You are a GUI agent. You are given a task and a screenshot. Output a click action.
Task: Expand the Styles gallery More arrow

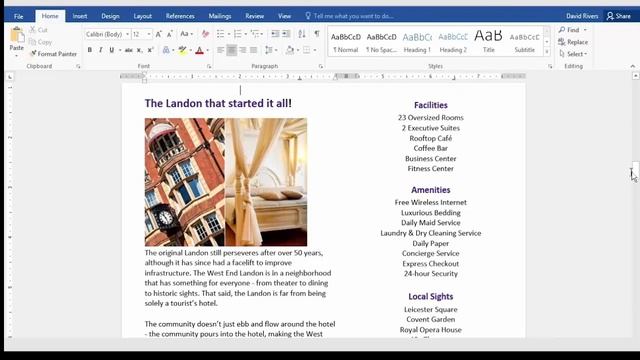click(547, 52)
